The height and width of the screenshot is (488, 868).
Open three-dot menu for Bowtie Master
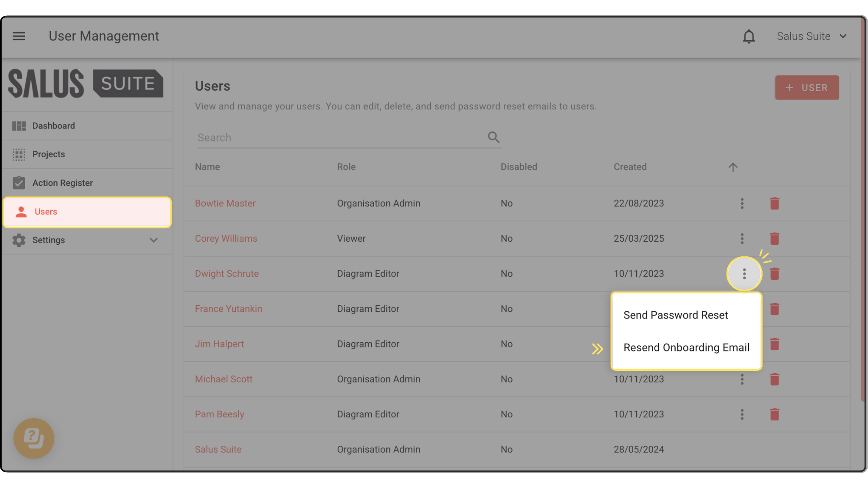click(x=742, y=203)
